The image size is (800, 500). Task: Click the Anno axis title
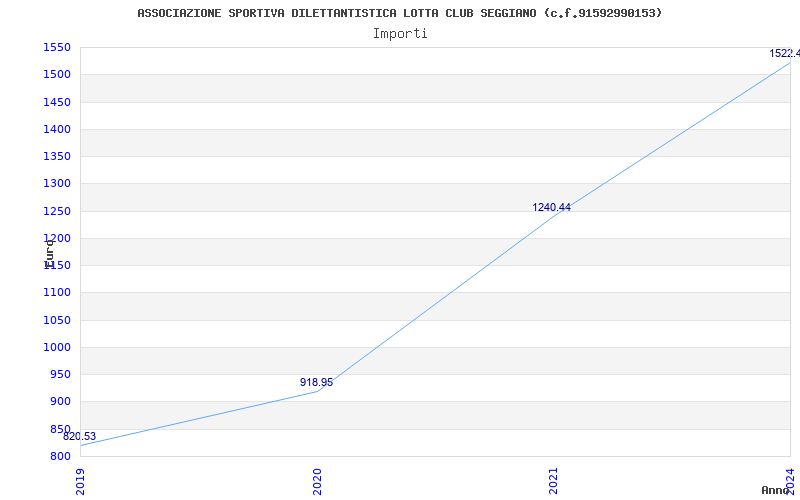pos(776,490)
